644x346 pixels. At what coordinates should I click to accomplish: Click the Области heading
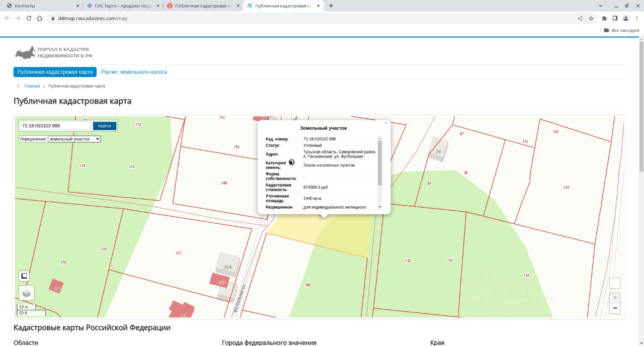(26, 342)
